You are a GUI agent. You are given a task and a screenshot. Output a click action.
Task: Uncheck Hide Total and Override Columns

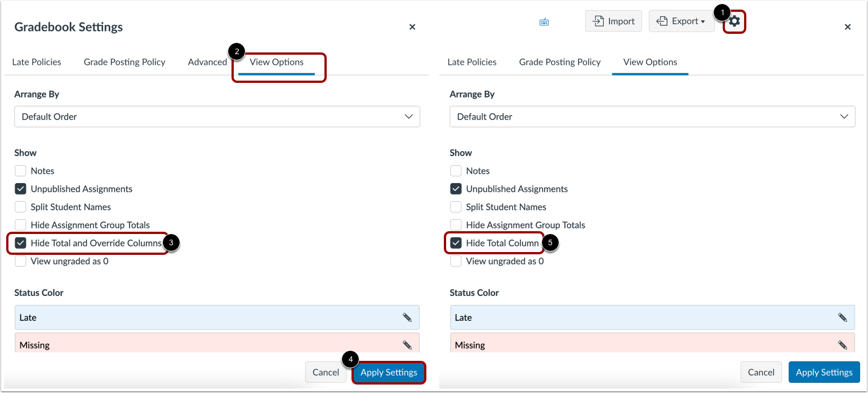(20, 243)
